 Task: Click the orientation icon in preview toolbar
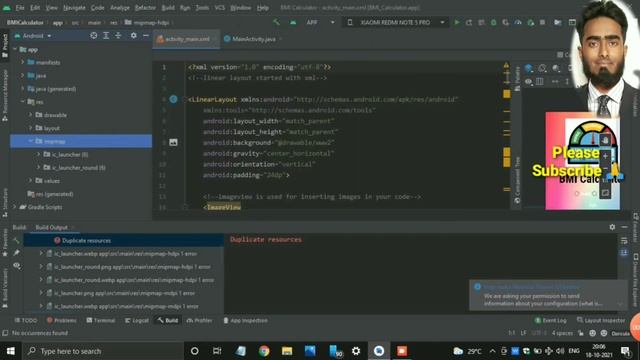[542, 68]
